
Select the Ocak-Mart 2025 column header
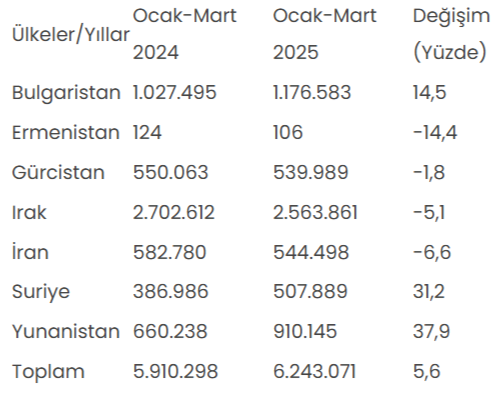[325, 34]
